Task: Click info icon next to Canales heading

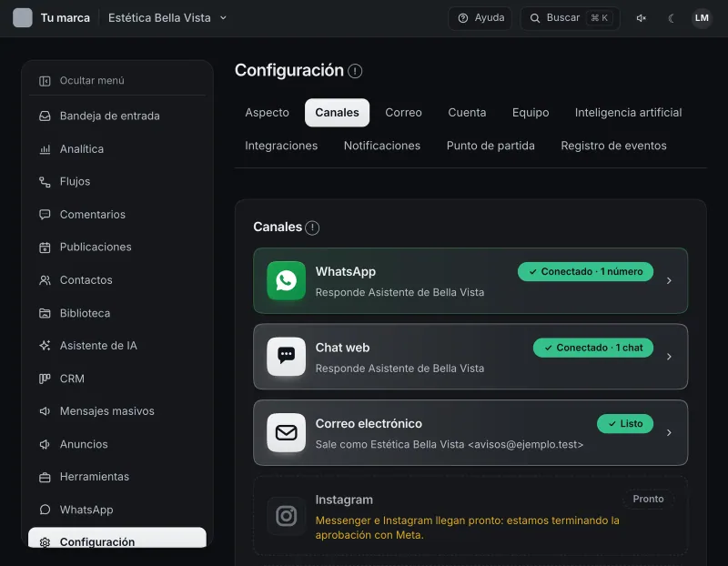Action: pyautogui.click(x=312, y=227)
